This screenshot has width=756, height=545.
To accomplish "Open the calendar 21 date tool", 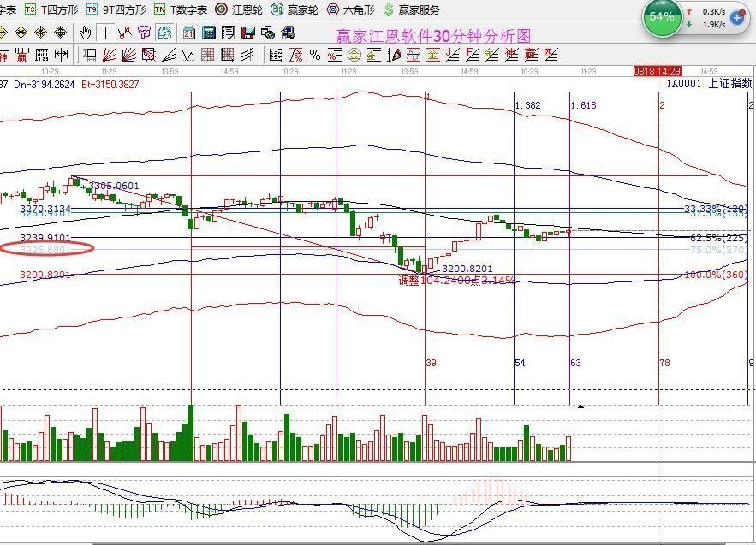I will coord(189,33).
